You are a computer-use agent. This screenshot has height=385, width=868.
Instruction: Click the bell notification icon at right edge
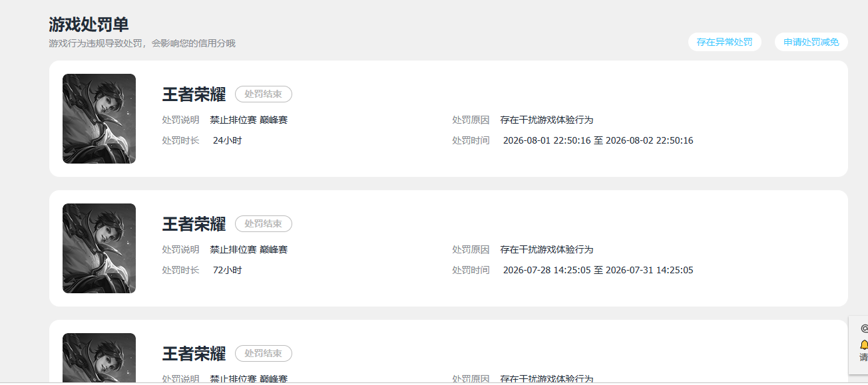[864, 344]
